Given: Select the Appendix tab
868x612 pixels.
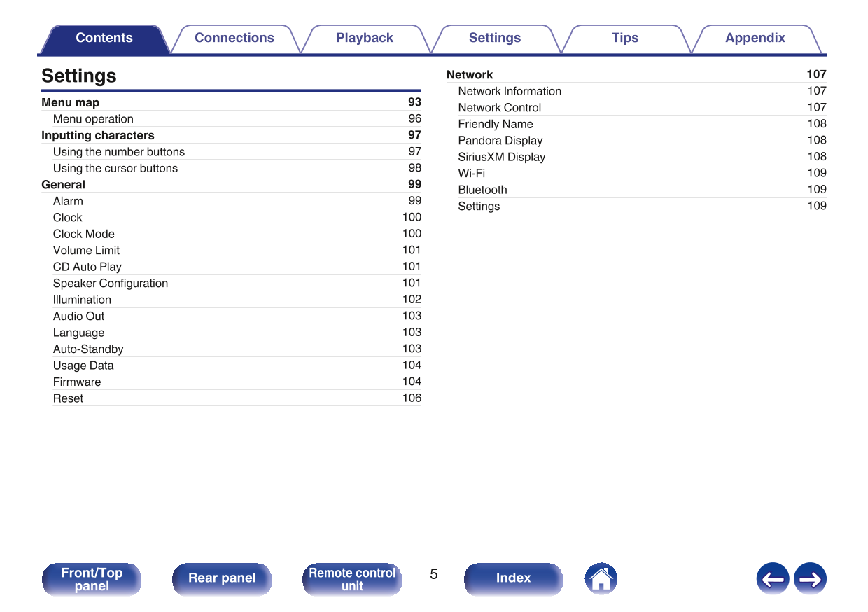Looking at the screenshot, I should [x=755, y=39].
